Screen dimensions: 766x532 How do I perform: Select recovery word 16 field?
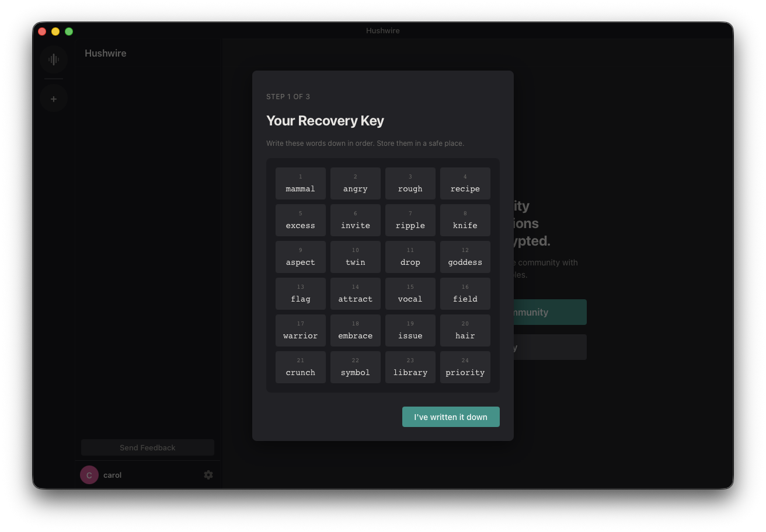click(x=465, y=293)
